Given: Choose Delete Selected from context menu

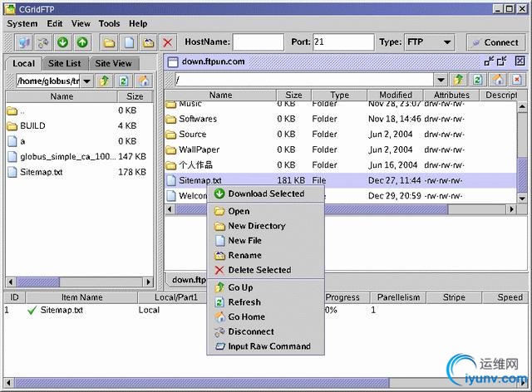Looking at the screenshot, I should coord(266,270).
